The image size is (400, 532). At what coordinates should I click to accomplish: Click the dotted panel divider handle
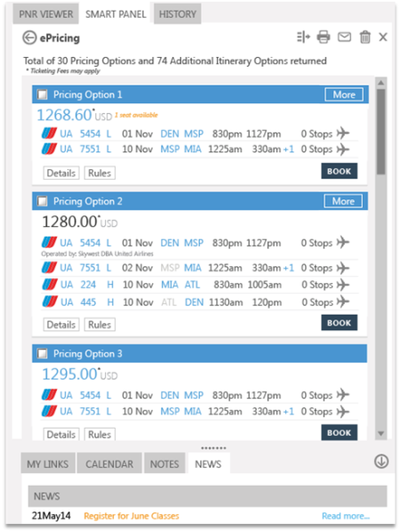coord(213,447)
